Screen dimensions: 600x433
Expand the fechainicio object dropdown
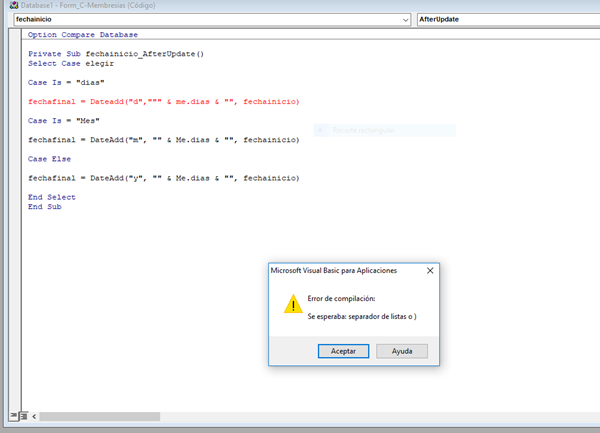coord(405,20)
